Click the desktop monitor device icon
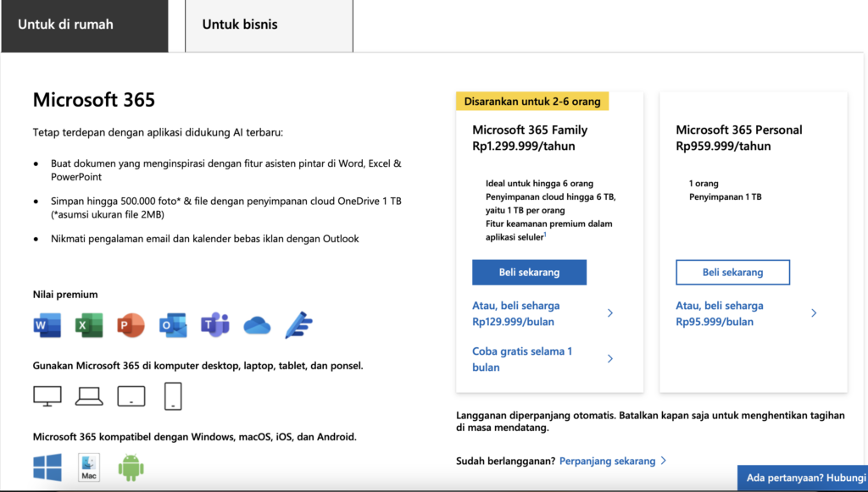The height and width of the screenshot is (492, 868). click(x=47, y=395)
